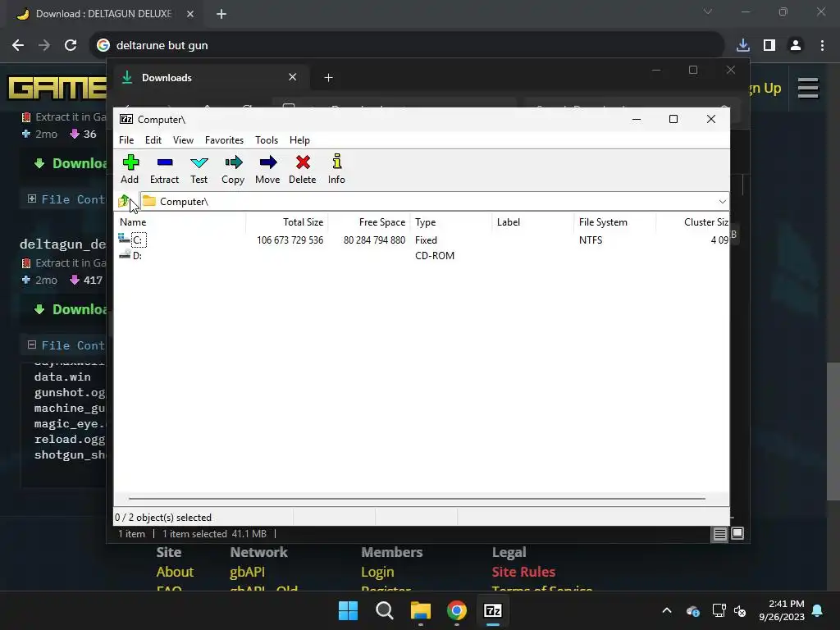840x630 pixels.
Task: Click the About footer link
Action: (175, 572)
